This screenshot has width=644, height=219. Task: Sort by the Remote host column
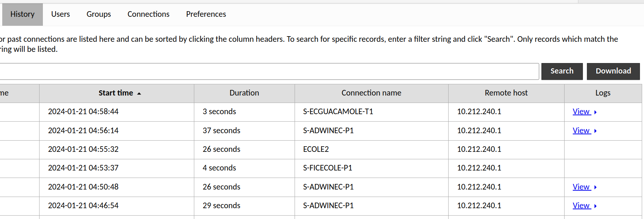click(x=506, y=93)
